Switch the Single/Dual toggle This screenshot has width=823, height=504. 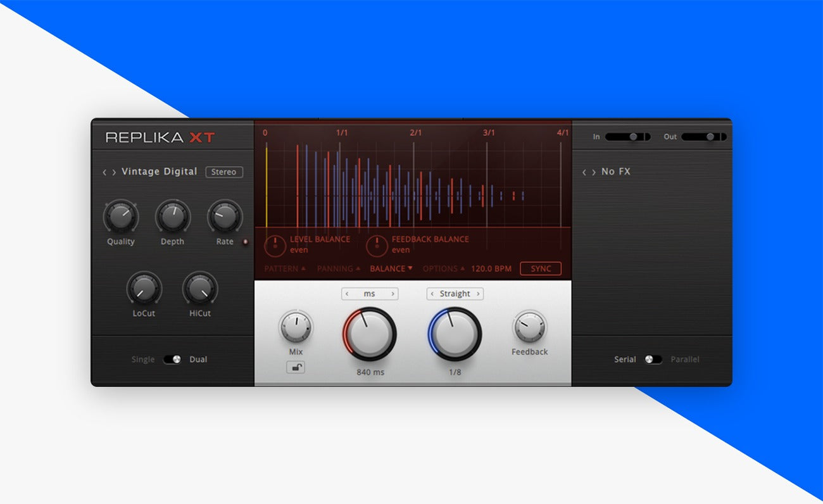click(172, 359)
